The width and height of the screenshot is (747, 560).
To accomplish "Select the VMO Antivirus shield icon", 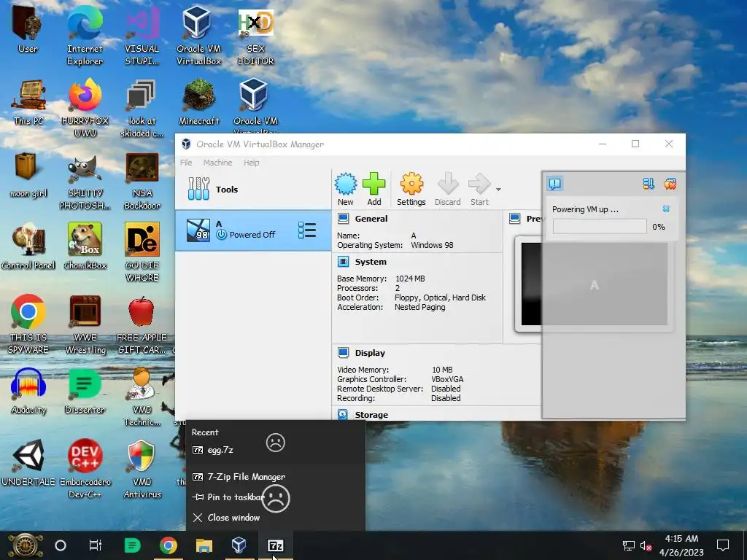I will [142, 469].
